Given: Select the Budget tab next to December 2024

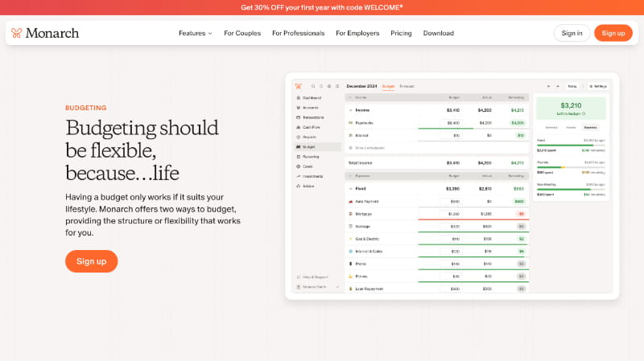Looking at the screenshot, I should coord(388,87).
